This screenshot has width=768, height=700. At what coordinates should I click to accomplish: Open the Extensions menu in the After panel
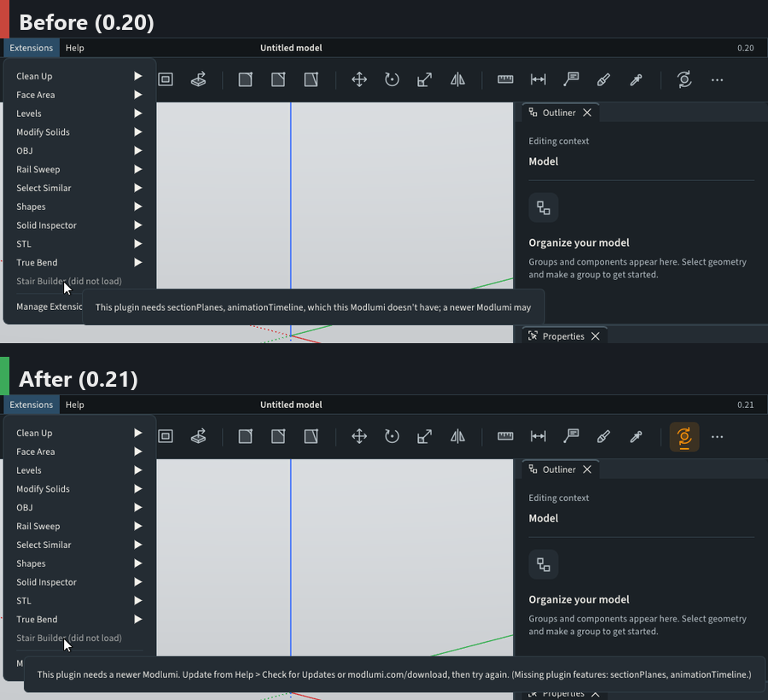pos(32,405)
